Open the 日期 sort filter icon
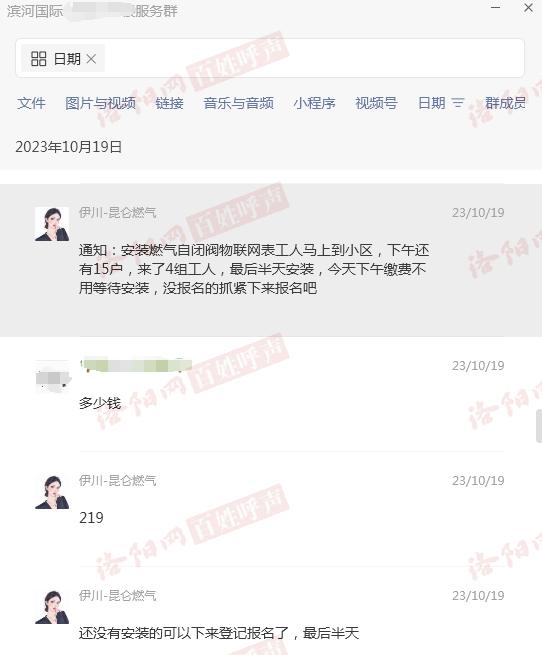The image size is (542, 655). (x=458, y=103)
